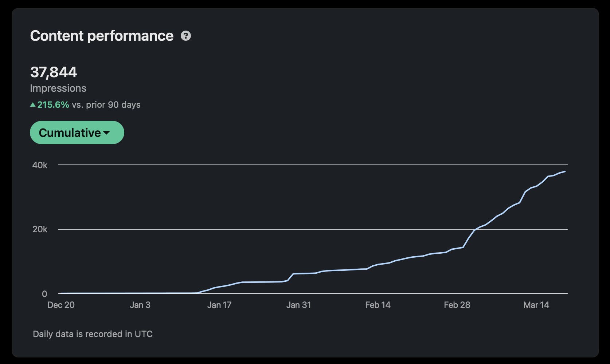Click the Impressions metric label
The height and width of the screenshot is (364, 610).
(58, 88)
